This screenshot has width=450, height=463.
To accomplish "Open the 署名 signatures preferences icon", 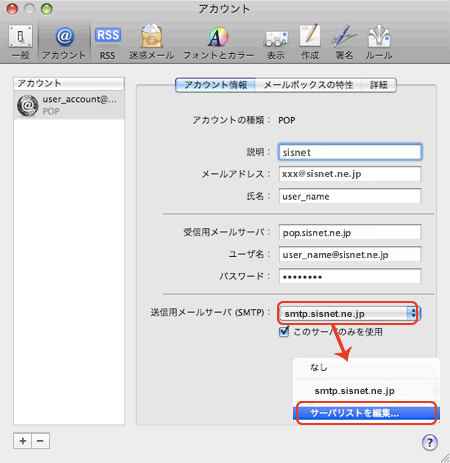I will tap(344, 42).
